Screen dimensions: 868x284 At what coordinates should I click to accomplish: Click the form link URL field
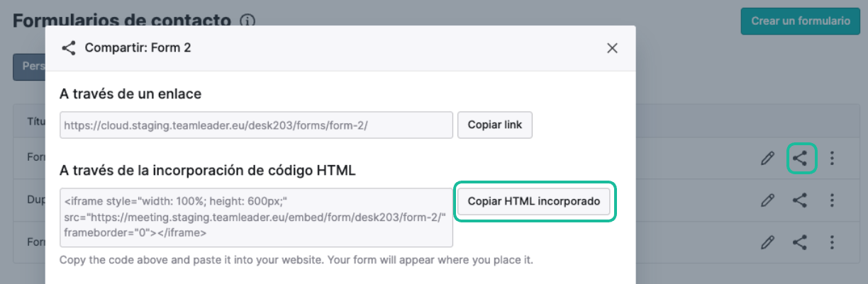coord(256,125)
